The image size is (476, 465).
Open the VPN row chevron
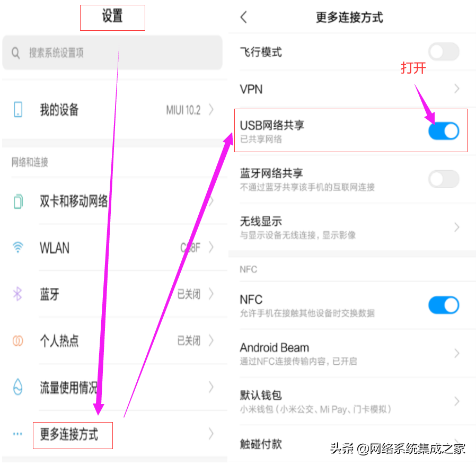456,89
